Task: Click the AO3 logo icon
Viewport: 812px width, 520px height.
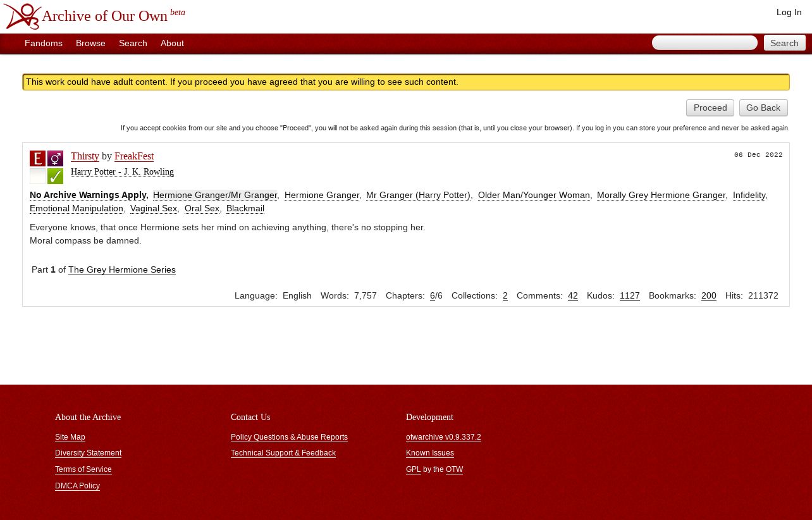Action: pos(22,16)
